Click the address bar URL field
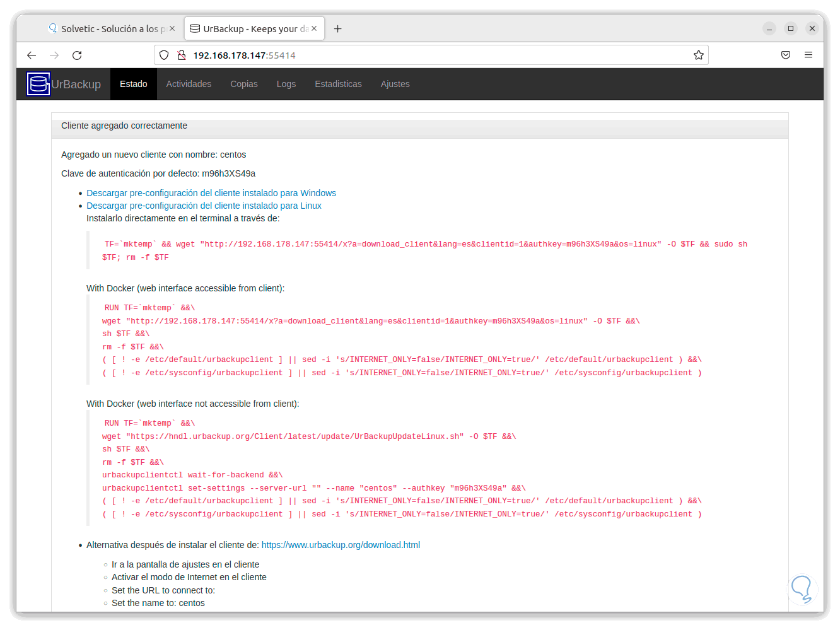This screenshot has height=630, width=840. 431,55
